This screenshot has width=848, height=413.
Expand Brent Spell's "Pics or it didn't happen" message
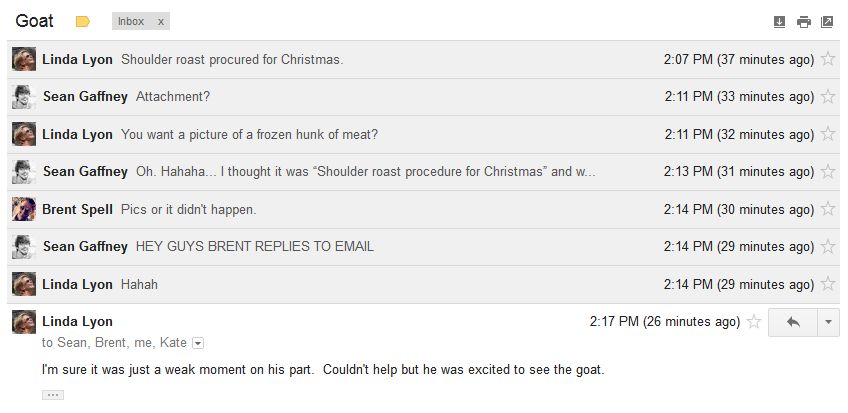point(188,209)
